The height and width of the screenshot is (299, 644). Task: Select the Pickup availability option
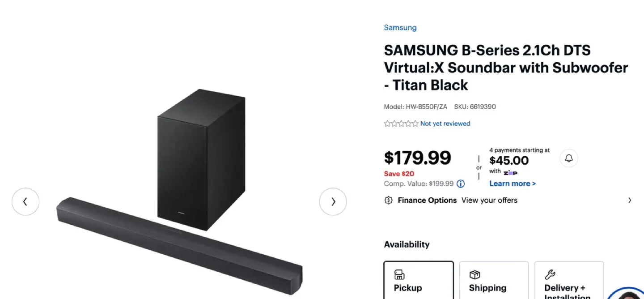point(419,280)
